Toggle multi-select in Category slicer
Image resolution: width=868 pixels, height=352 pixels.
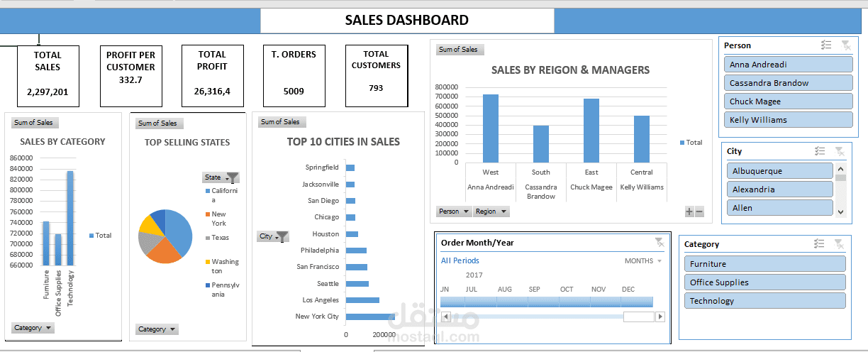pyautogui.click(x=819, y=244)
